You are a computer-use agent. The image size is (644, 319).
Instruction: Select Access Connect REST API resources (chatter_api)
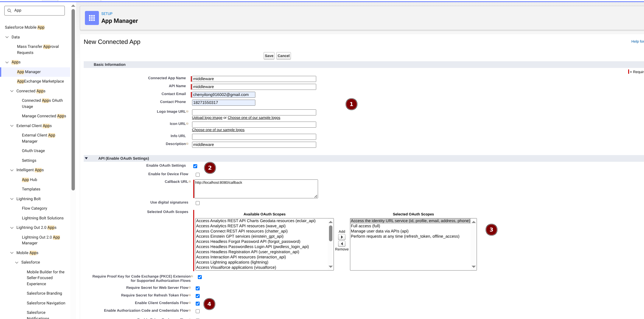pos(242,231)
